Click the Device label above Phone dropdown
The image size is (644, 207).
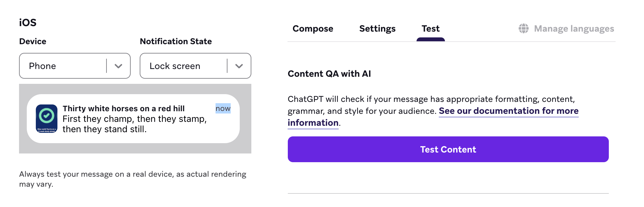point(33,41)
